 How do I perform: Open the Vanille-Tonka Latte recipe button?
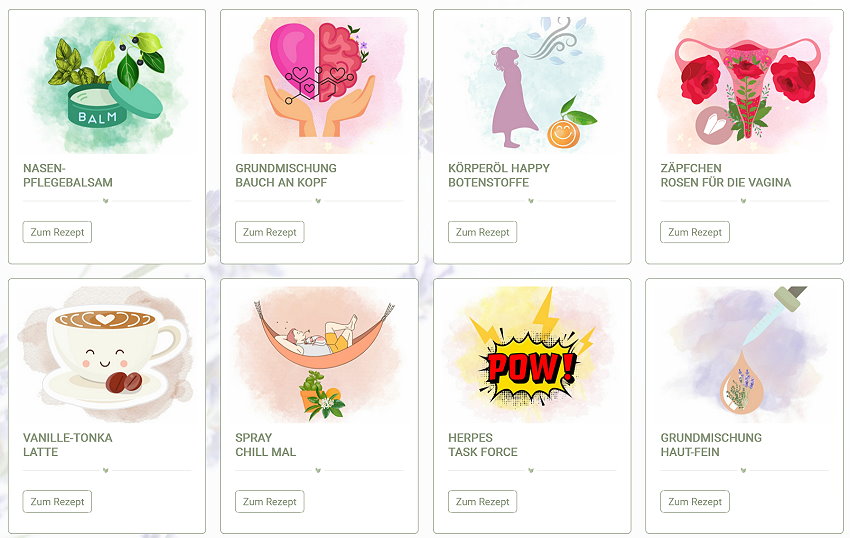57,502
